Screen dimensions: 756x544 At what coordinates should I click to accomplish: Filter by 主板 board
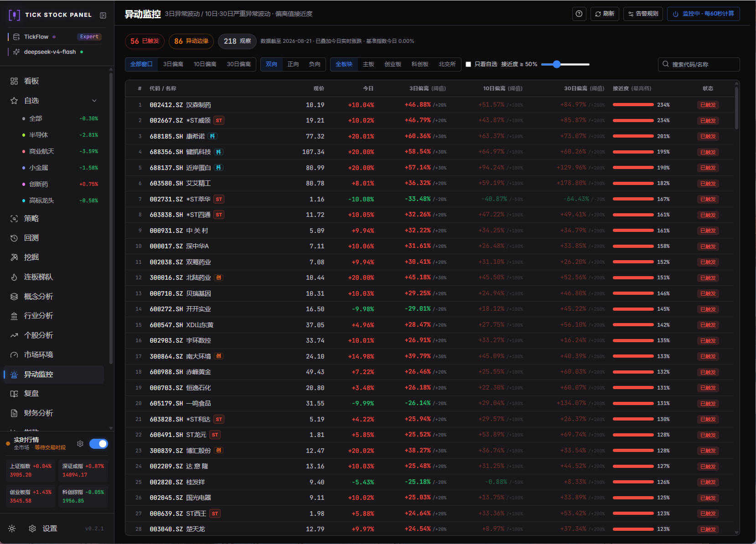368,64
